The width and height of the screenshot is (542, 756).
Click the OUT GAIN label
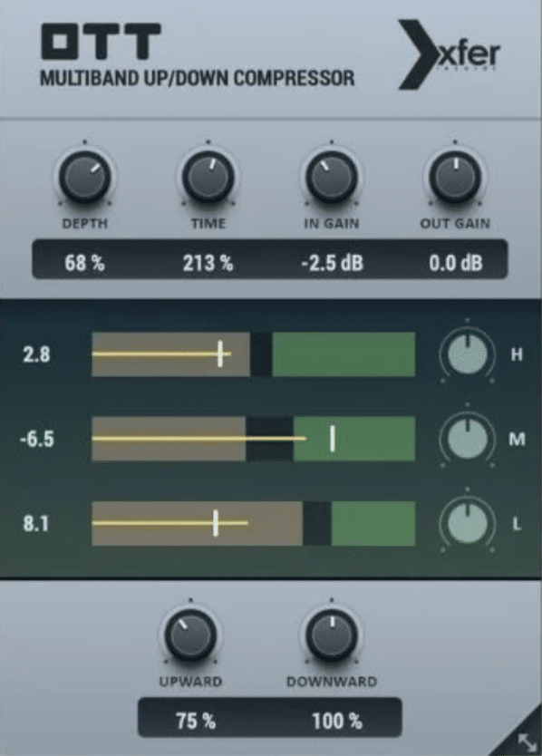pos(455,223)
